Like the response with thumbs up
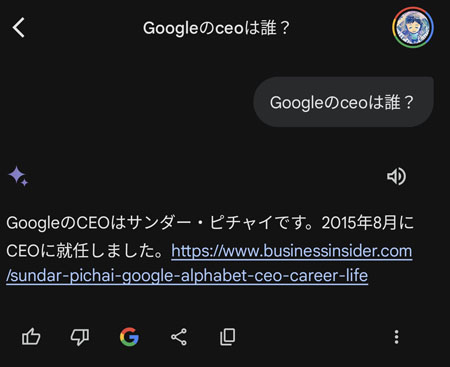 [x=31, y=337]
